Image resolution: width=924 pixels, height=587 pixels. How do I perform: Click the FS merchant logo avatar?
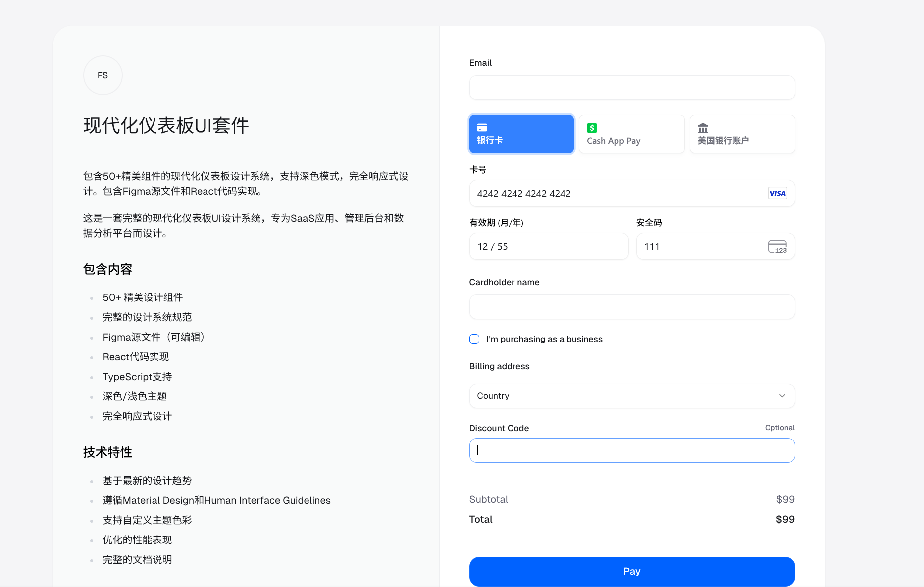pyautogui.click(x=103, y=75)
